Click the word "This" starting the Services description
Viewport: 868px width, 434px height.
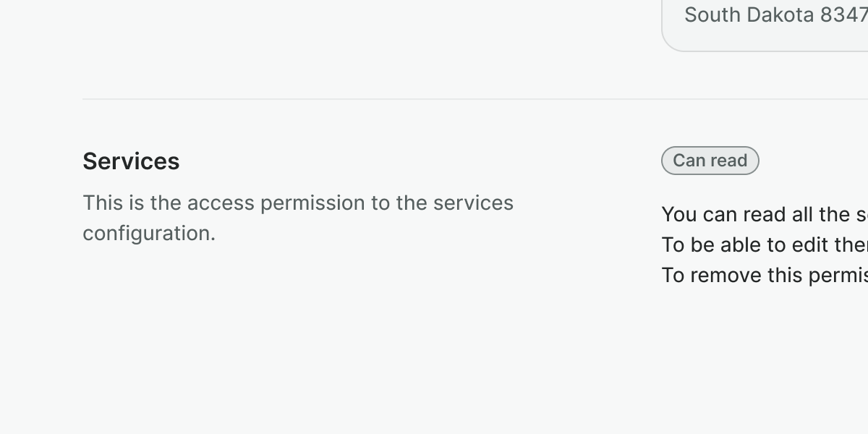[103, 203]
